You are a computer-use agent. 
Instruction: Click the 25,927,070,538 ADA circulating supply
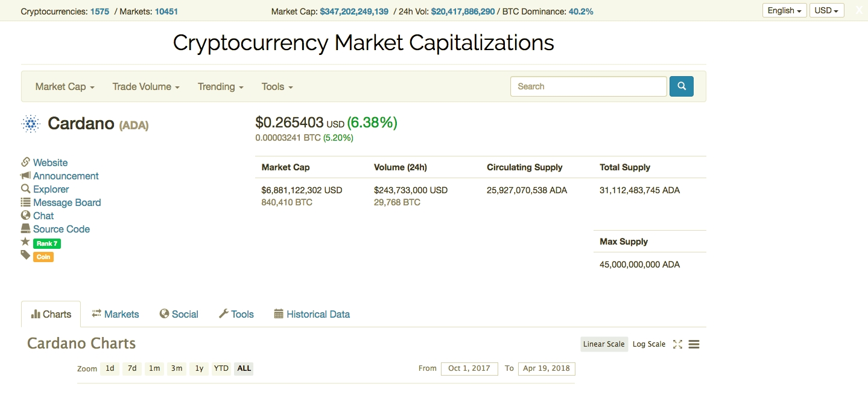click(x=527, y=190)
